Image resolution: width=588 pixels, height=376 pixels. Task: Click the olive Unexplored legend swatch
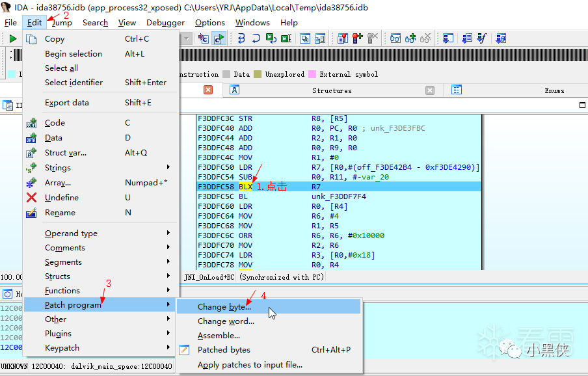tap(258, 74)
